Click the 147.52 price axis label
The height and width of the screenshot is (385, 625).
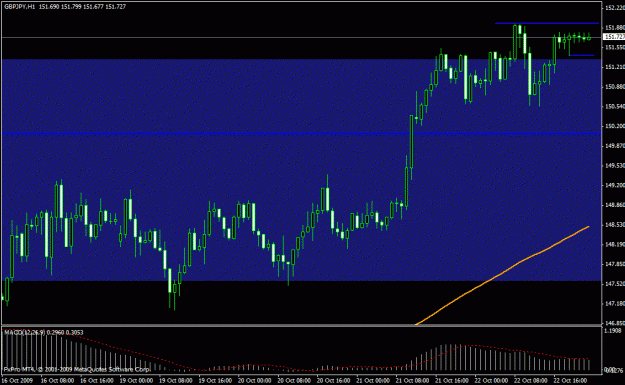[615, 284]
